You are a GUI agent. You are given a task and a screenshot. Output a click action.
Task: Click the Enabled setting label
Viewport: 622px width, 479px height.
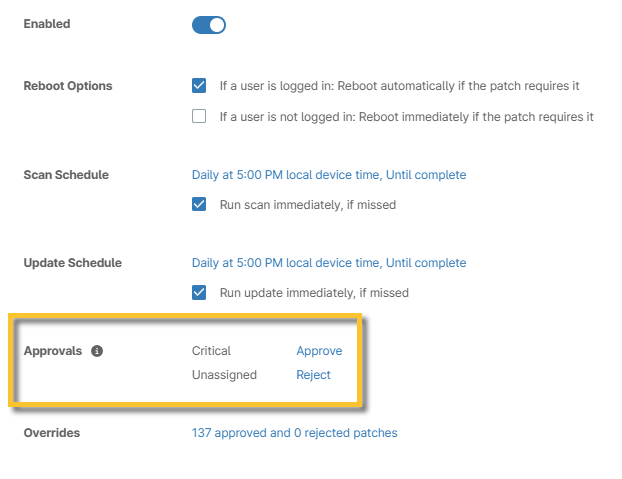click(47, 24)
